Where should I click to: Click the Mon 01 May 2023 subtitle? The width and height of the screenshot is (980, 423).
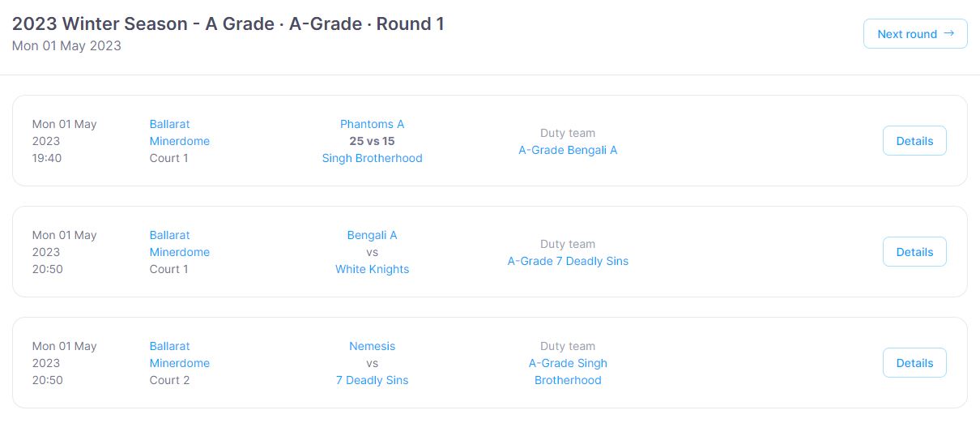(66, 46)
